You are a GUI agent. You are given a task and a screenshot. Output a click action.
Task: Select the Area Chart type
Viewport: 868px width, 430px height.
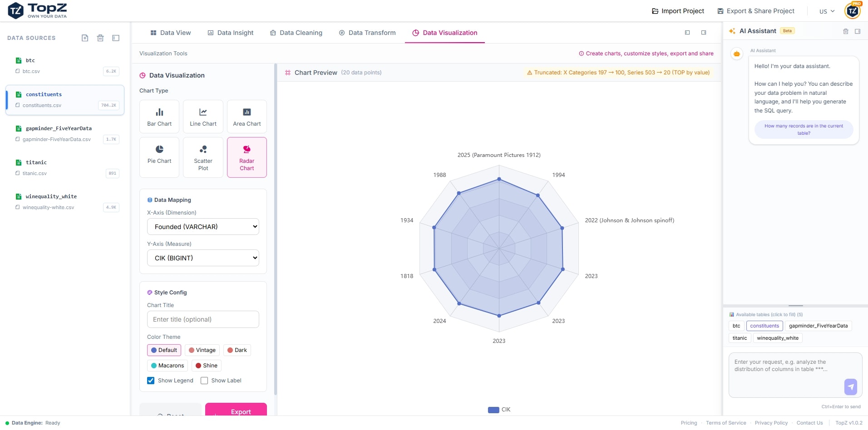[247, 117]
